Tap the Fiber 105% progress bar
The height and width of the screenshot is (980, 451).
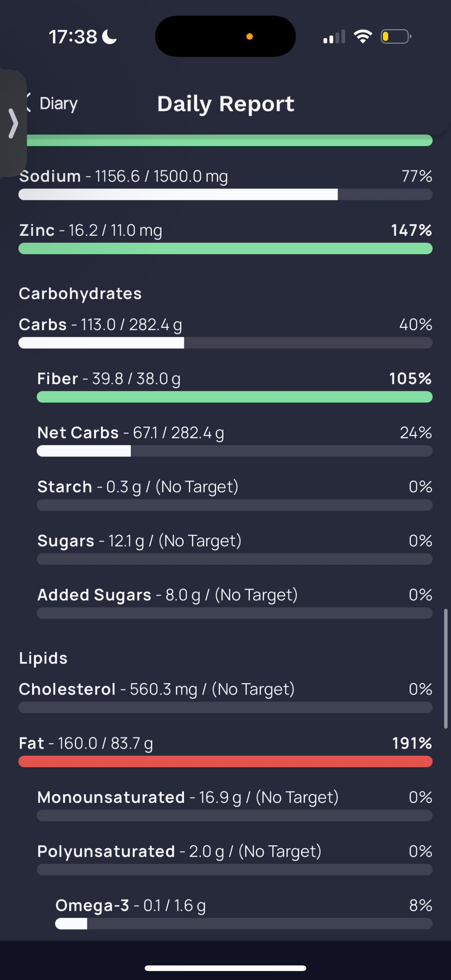[x=234, y=397]
